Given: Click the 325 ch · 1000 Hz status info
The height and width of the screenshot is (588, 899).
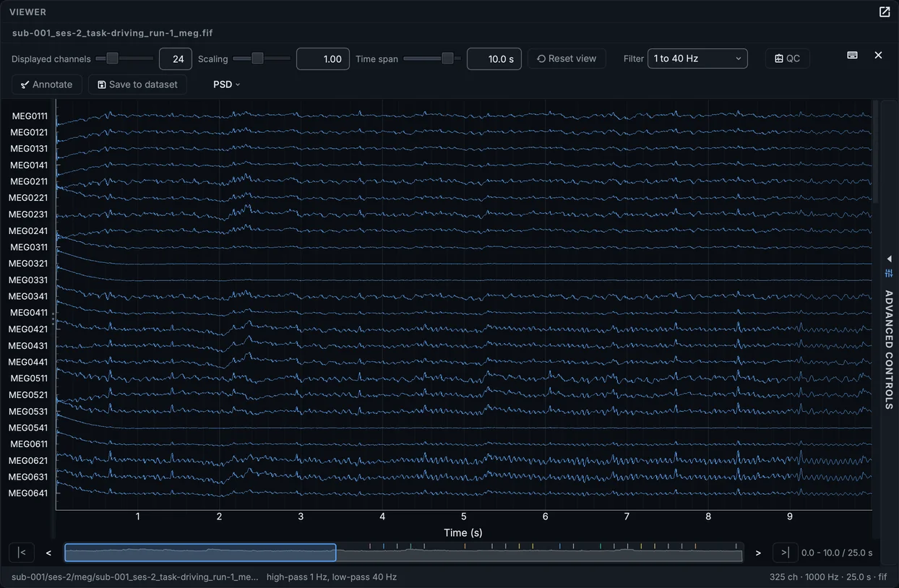Looking at the screenshot, I should pyautogui.click(x=828, y=577).
